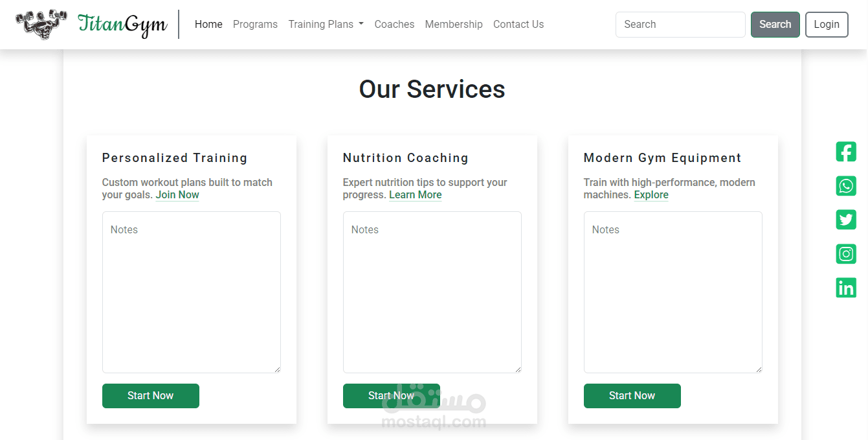The height and width of the screenshot is (440, 868).
Task: Go to the Home menu item
Action: 208,24
